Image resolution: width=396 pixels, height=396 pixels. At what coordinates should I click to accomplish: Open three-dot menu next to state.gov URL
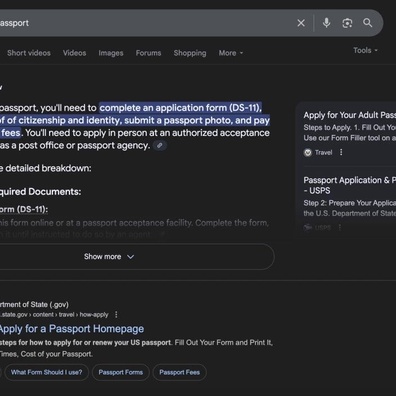click(116, 314)
